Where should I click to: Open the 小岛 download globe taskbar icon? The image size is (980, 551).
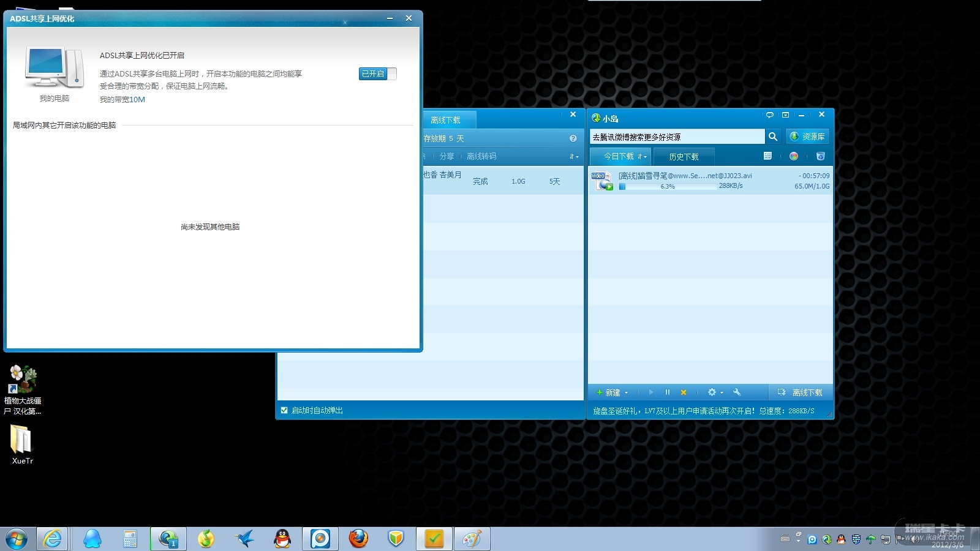(x=168, y=539)
